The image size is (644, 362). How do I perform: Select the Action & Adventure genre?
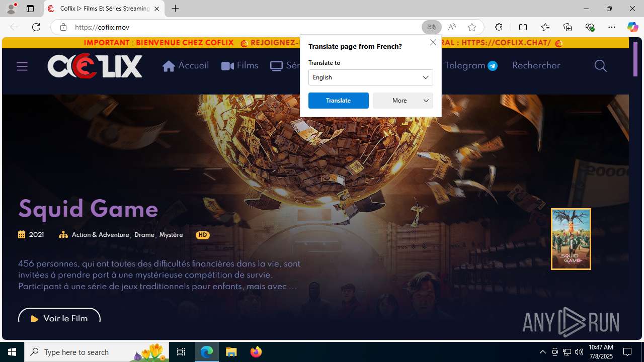[x=101, y=235]
